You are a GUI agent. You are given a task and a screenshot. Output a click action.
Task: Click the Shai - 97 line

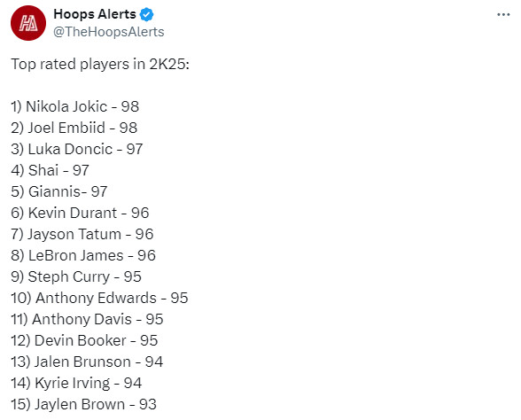pyautogui.click(x=50, y=170)
